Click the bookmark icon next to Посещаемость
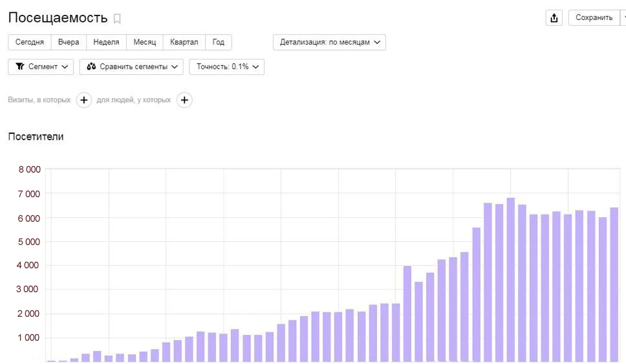 [117, 19]
